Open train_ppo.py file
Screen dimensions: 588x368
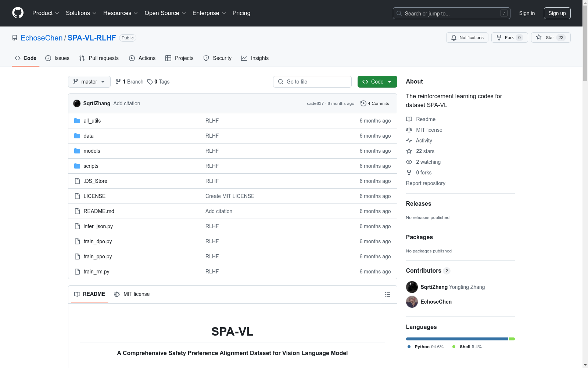pyautogui.click(x=98, y=256)
